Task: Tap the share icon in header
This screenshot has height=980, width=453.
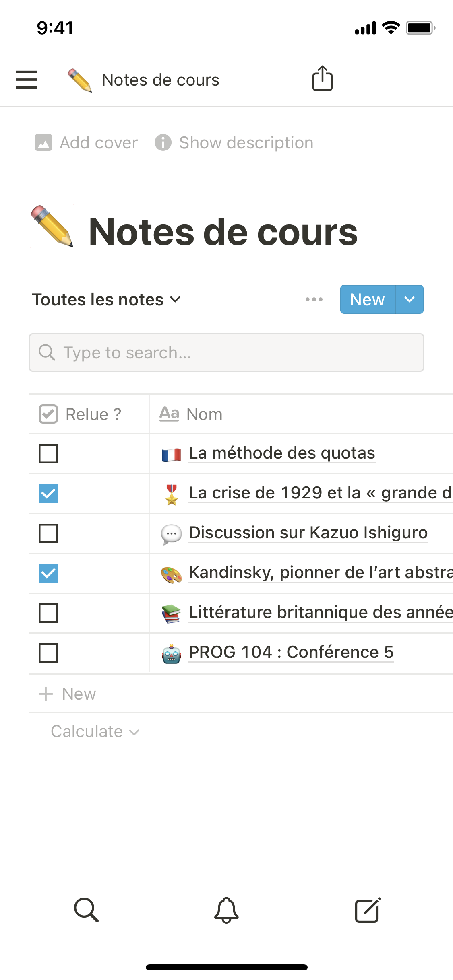Action: 322,78
